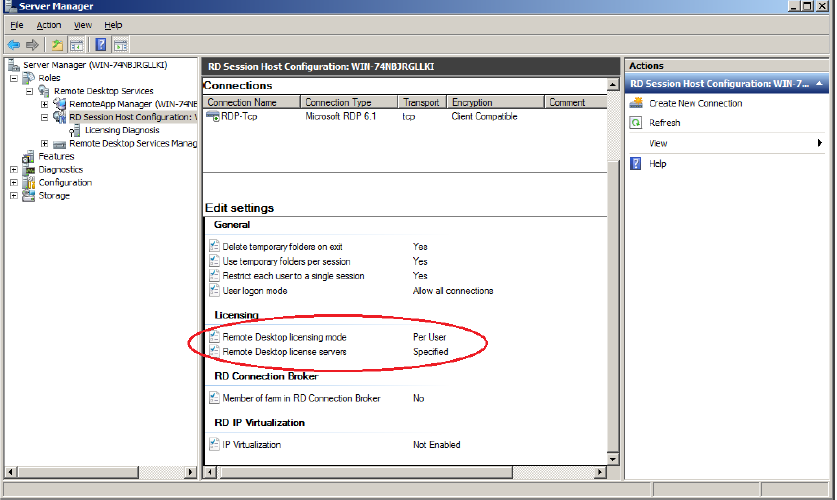
Task: Click icon beside Delete temporary folders on exit
Action: (x=215, y=246)
